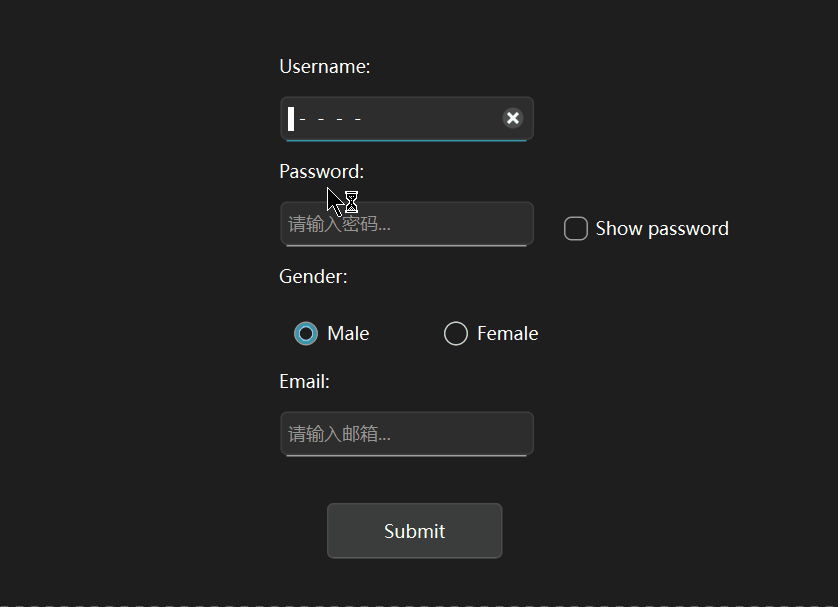Clear the Username field with X icon

[x=512, y=119]
